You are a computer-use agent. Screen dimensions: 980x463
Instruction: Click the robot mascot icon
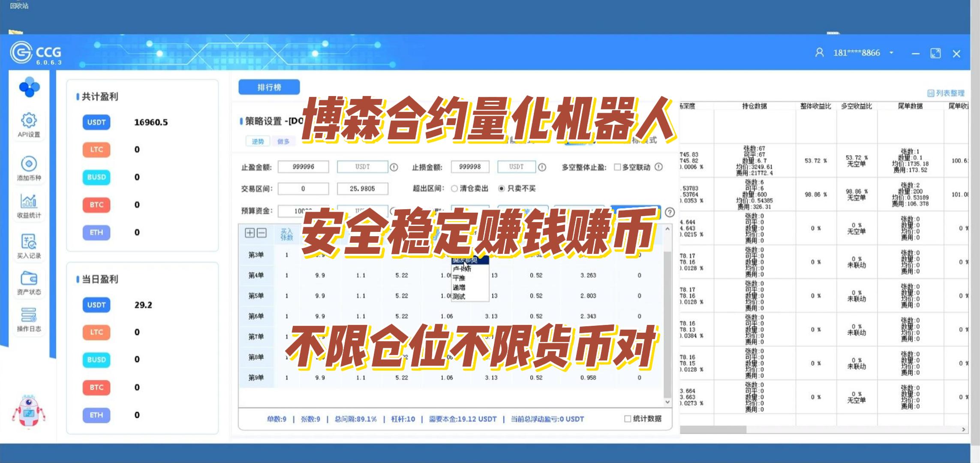28,411
